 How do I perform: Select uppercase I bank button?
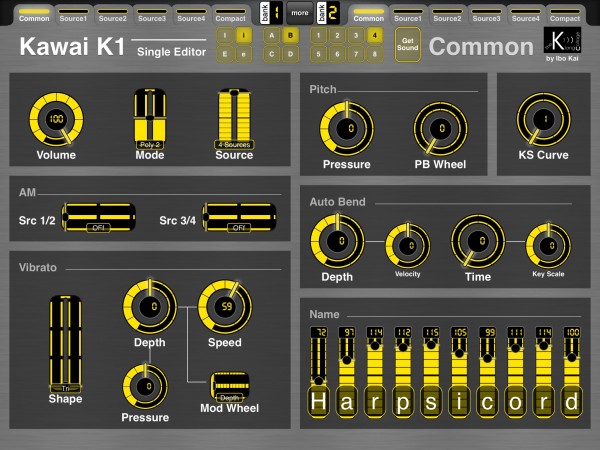225,36
